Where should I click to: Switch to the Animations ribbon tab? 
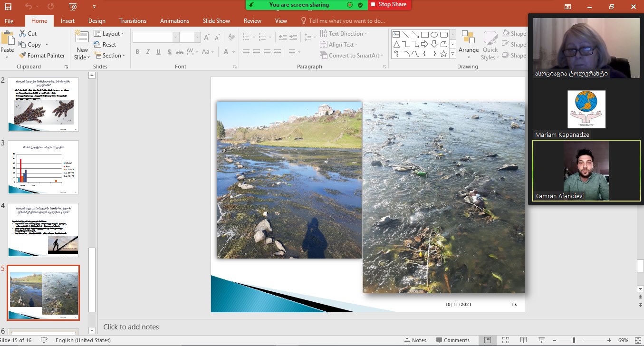(174, 21)
